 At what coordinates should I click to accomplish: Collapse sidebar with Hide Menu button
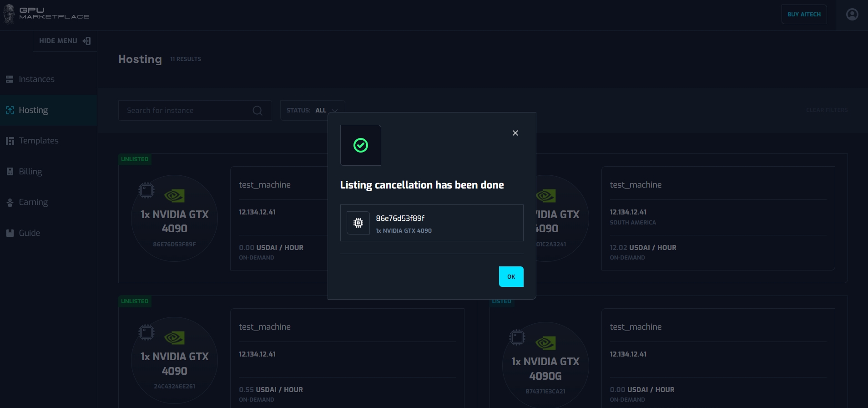[x=65, y=41]
